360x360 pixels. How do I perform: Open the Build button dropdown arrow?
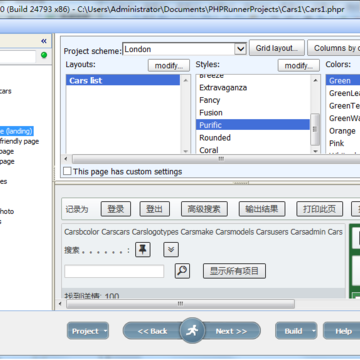click(313, 331)
